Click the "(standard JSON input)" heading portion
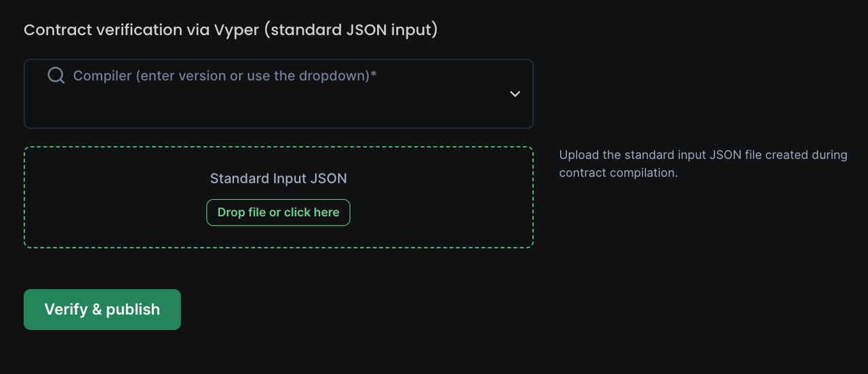 350,30
